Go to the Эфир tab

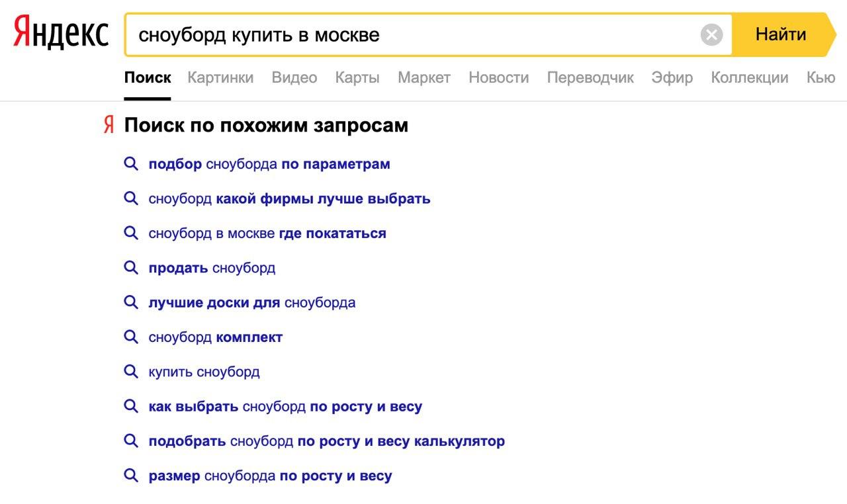click(x=672, y=78)
